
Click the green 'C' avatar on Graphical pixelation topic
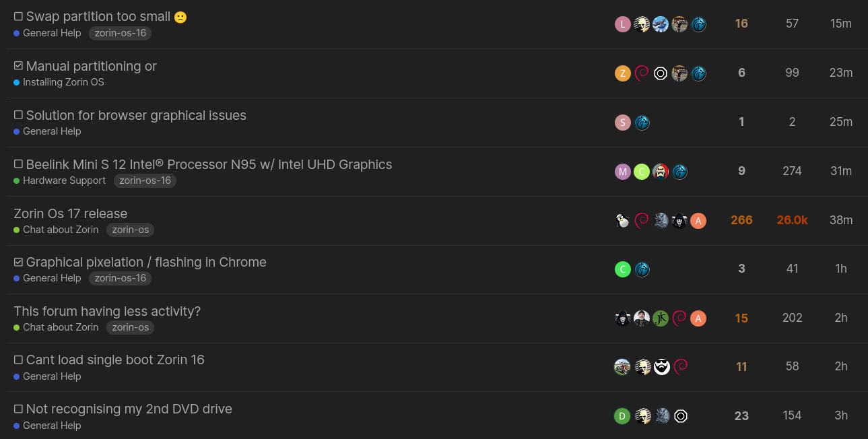622,269
